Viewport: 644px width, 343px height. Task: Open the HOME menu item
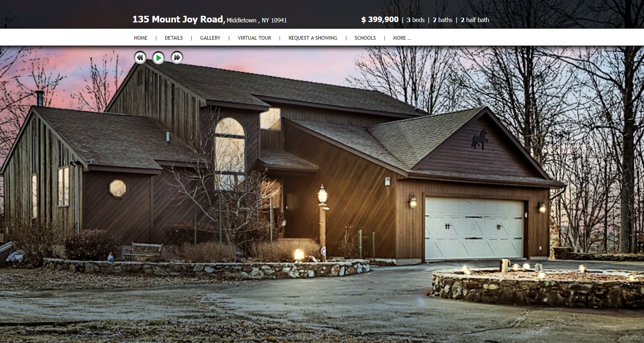[x=141, y=38]
